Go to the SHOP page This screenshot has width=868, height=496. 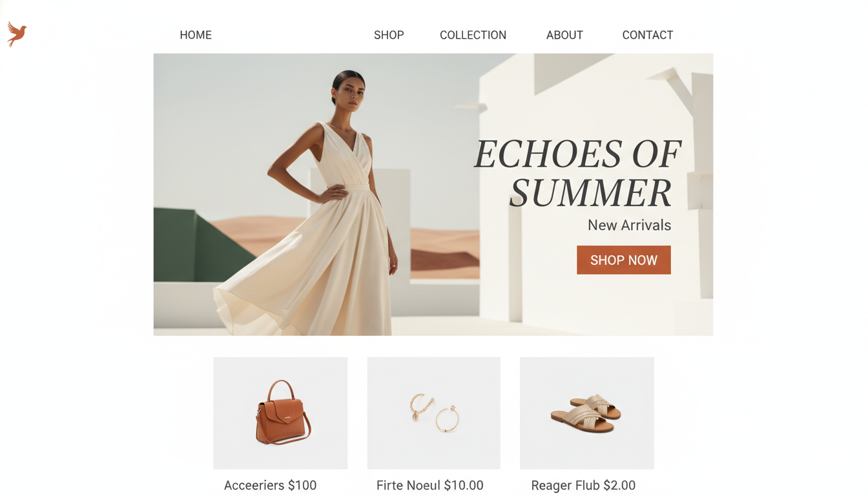[x=389, y=35]
